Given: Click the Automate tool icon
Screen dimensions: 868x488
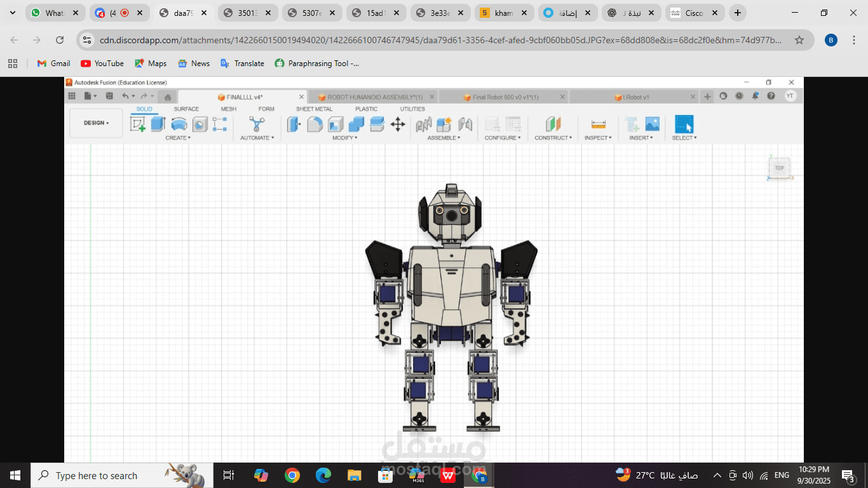Looking at the screenshot, I should (257, 124).
